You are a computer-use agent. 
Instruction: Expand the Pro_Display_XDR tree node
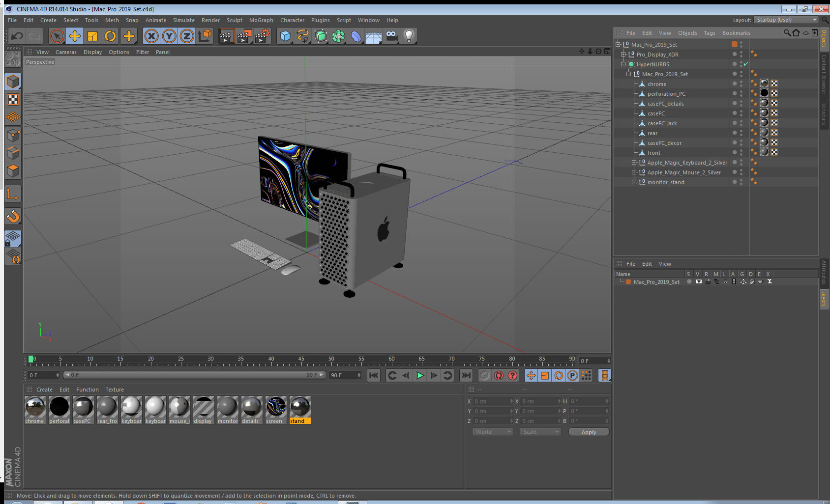pyautogui.click(x=623, y=55)
